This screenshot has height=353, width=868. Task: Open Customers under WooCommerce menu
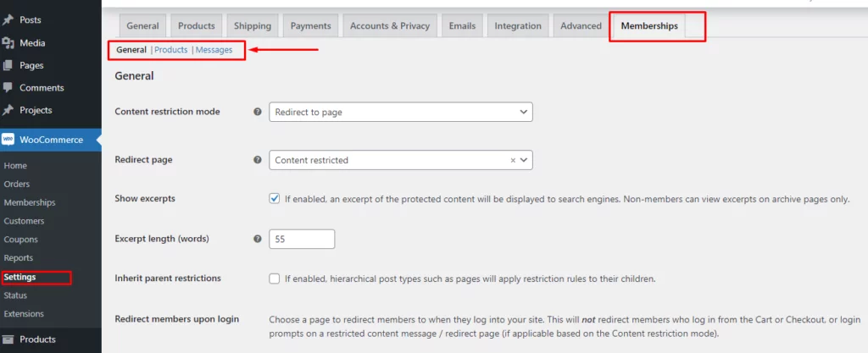click(x=24, y=221)
